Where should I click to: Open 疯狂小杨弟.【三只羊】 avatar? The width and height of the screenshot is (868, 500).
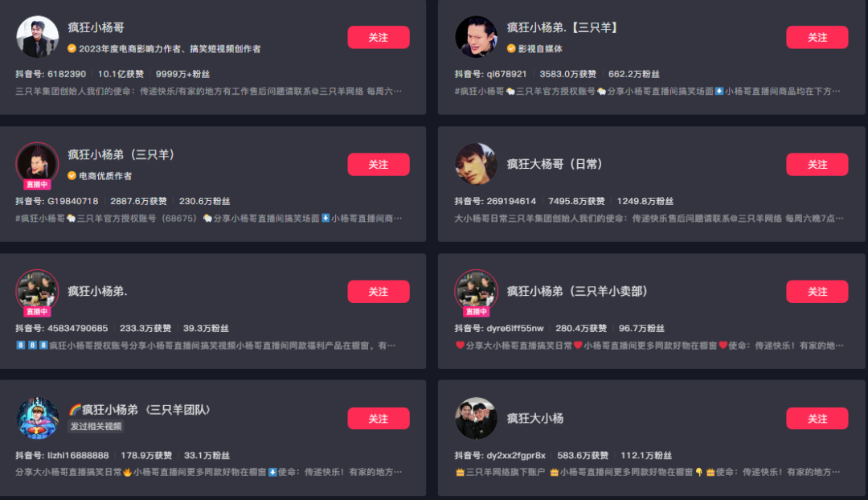coord(476,36)
